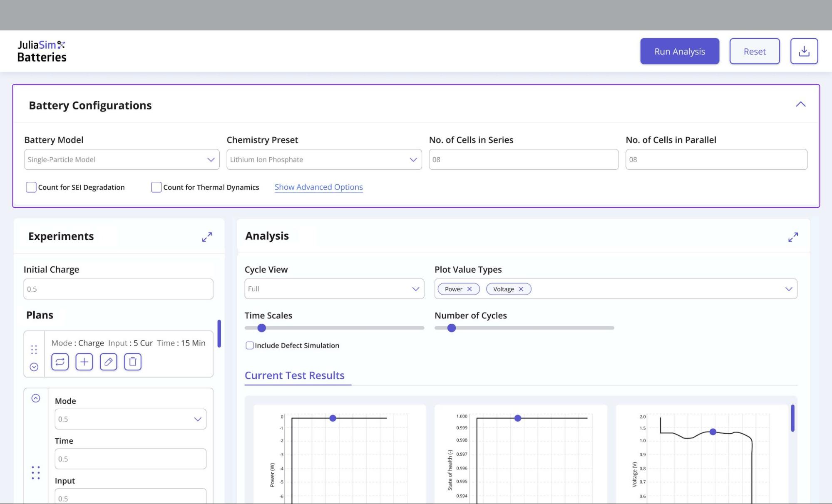Open the Battery Model dropdown
This screenshot has height=504, width=832.
pyautogui.click(x=122, y=159)
